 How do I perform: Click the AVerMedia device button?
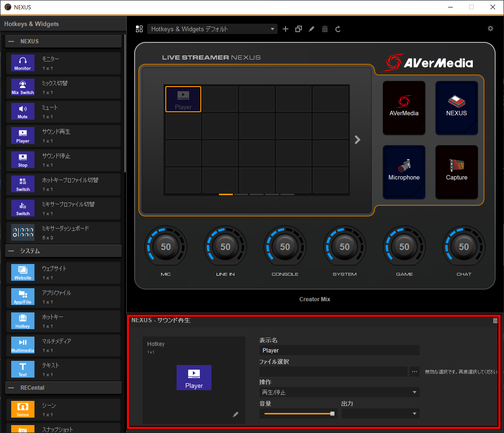(x=404, y=108)
